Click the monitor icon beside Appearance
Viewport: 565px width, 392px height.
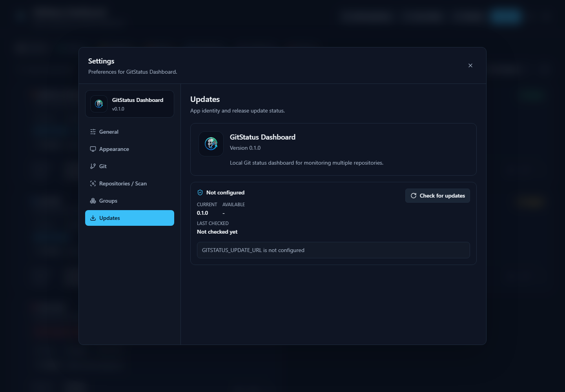click(93, 149)
